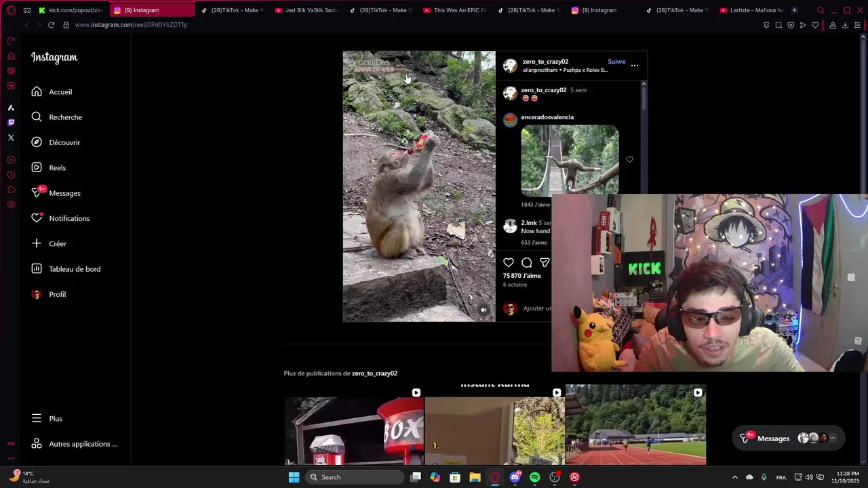Viewport: 868px width, 488px height.
Task: Go back in browser history
Action: (27, 25)
